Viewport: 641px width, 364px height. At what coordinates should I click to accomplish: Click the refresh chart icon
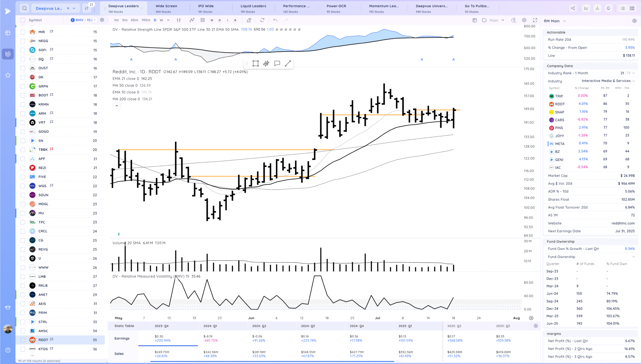click(262, 20)
